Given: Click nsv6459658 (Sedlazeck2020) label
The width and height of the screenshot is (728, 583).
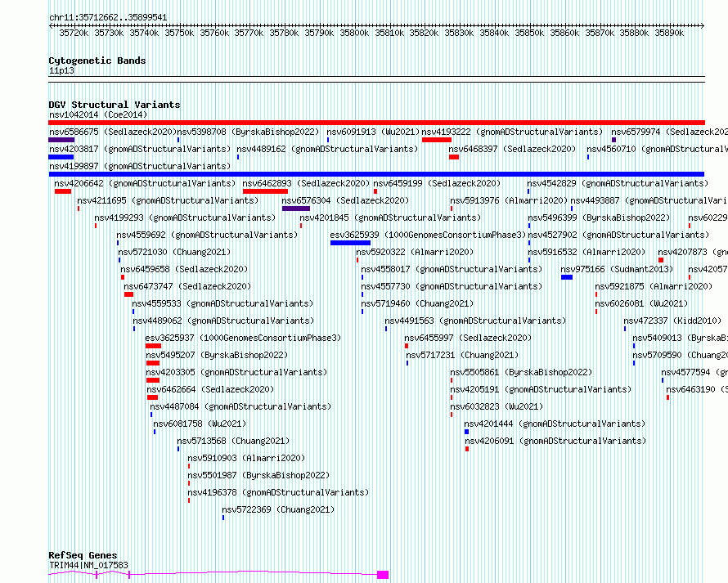Looking at the screenshot, I should [x=184, y=269].
